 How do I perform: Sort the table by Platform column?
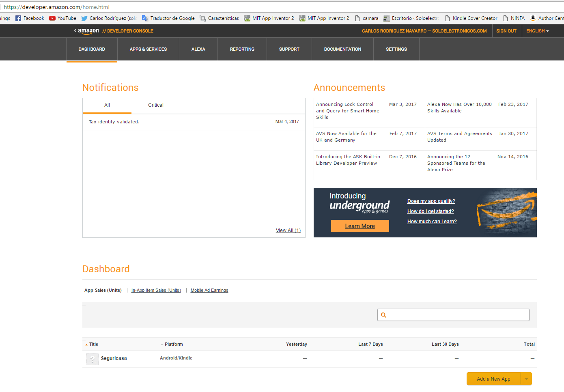[173, 344]
